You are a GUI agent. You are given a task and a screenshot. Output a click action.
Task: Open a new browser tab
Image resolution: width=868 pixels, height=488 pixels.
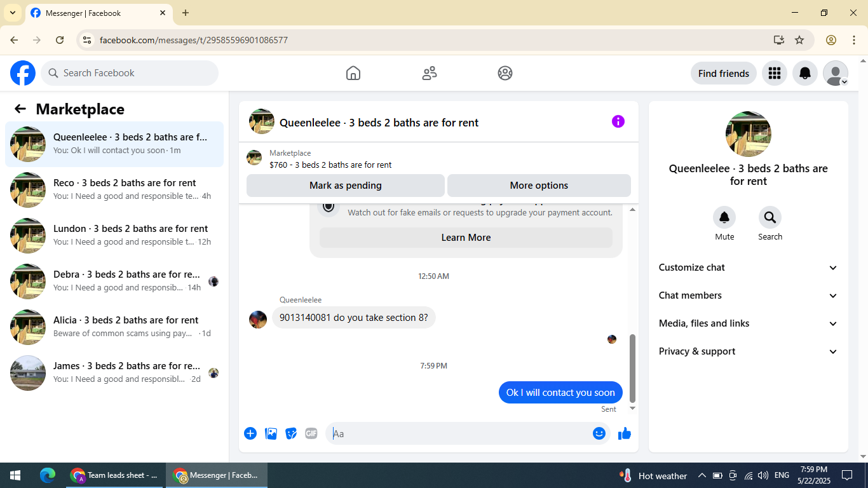pyautogui.click(x=186, y=13)
